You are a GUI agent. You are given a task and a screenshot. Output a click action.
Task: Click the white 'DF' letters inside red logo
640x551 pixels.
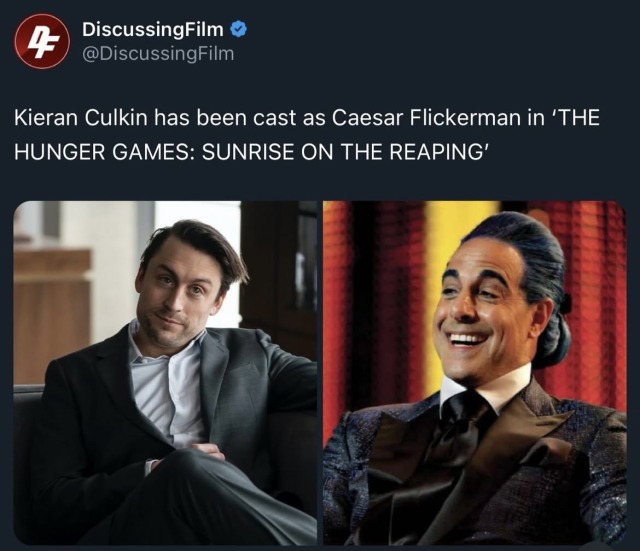pos(42,42)
